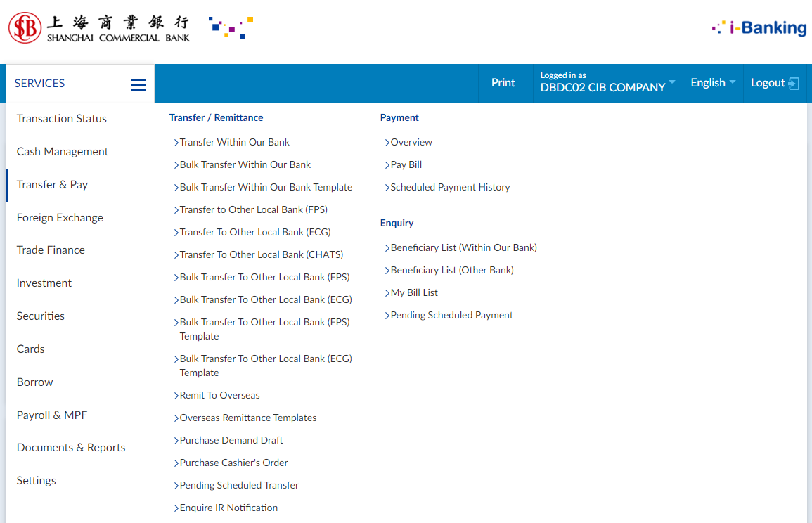The image size is (812, 523).
Task: Click the colorful squares decoration logo
Action: [x=231, y=27]
